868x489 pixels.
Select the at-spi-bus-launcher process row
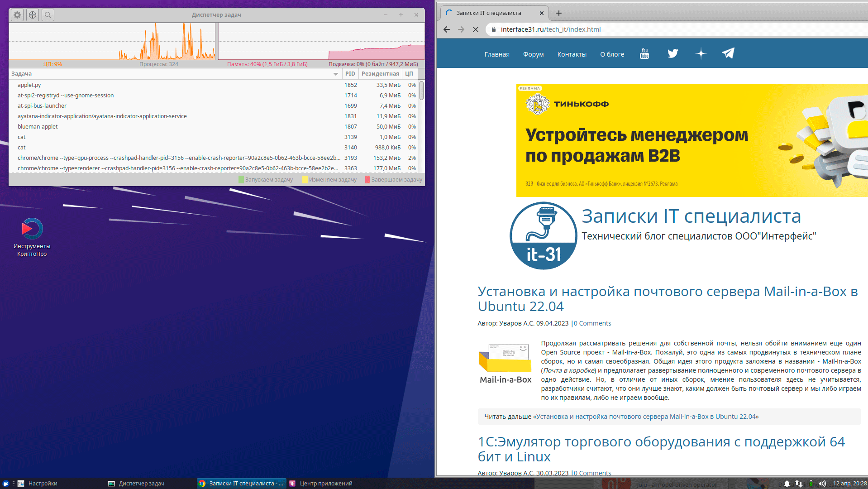coord(214,106)
